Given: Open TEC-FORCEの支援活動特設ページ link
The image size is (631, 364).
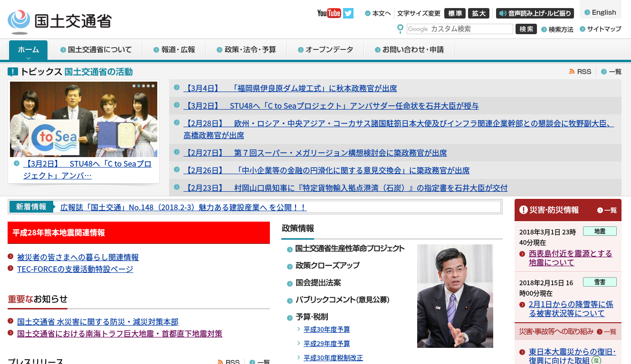Looking at the screenshot, I should pyautogui.click(x=75, y=269).
